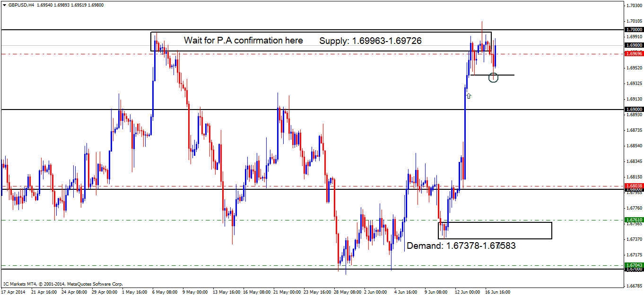Click the 1.68735 price axis value

(634, 130)
